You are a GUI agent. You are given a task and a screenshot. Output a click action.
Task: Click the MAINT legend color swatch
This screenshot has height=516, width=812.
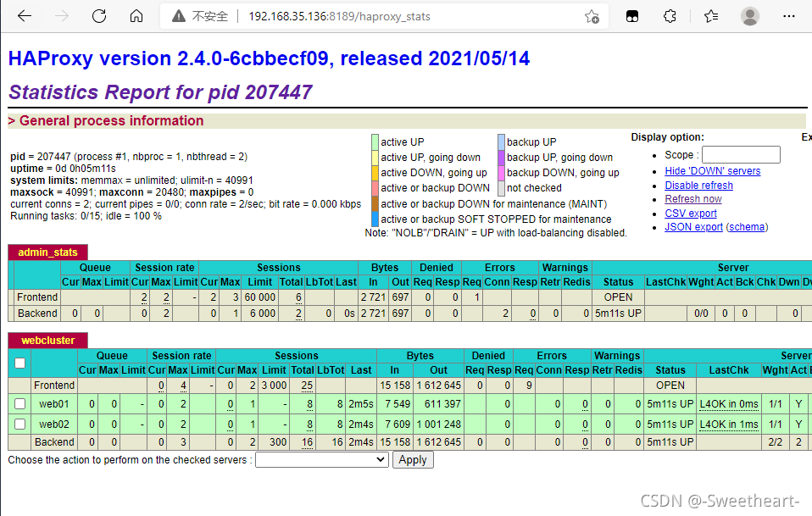[375, 203]
